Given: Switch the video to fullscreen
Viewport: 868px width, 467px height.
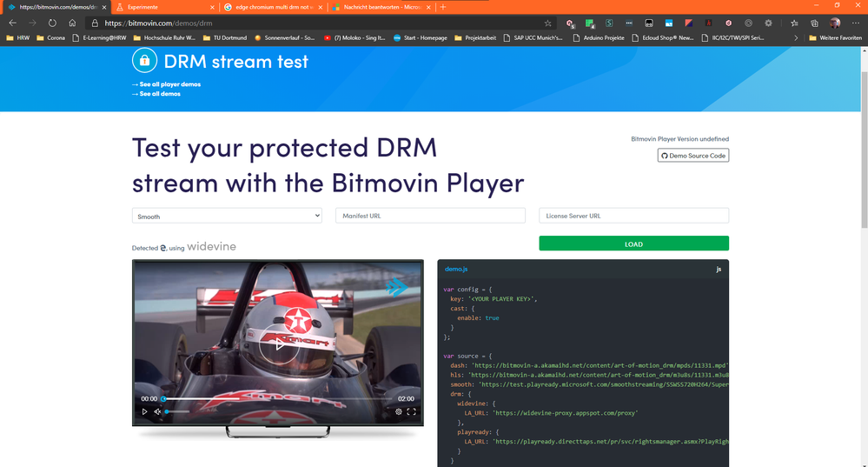Looking at the screenshot, I should 411,411.
